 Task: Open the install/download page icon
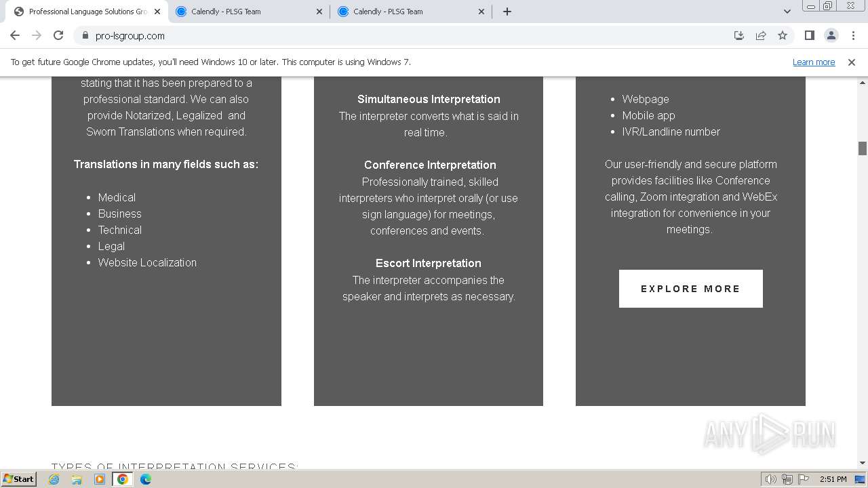tap(739, 35)
